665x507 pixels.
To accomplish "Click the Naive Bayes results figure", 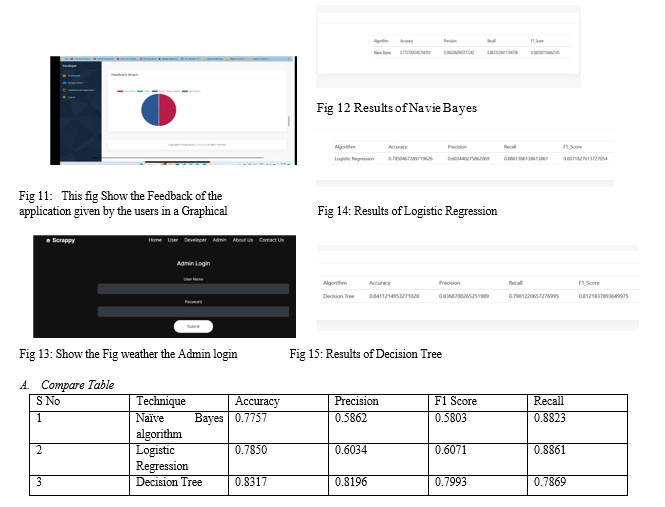I will click(448, 47).
